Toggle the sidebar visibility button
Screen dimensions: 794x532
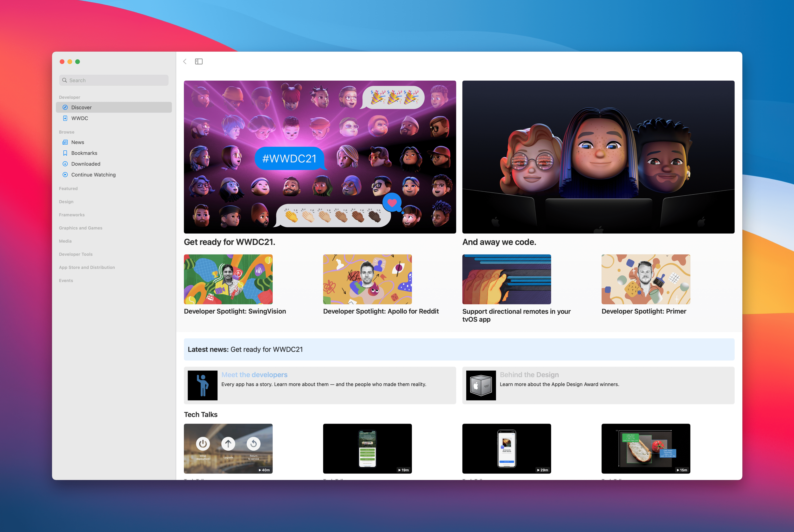point(199,61)
